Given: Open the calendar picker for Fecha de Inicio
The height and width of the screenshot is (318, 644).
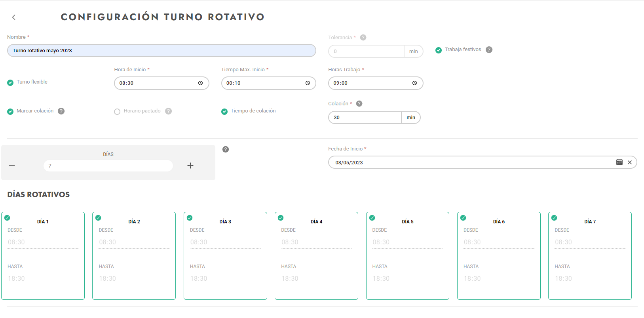Looking at the screenshot, I should pyautogui.click(x=619, y=162).
